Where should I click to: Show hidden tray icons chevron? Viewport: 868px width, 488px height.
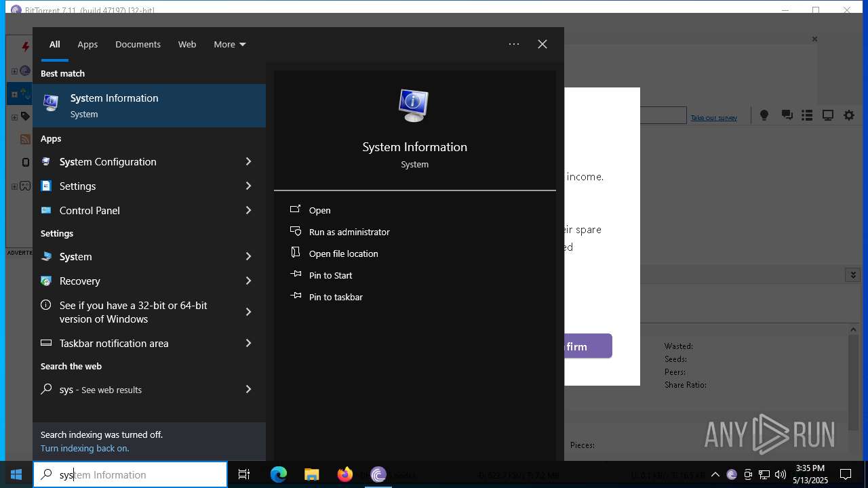(x=715, y=474)
